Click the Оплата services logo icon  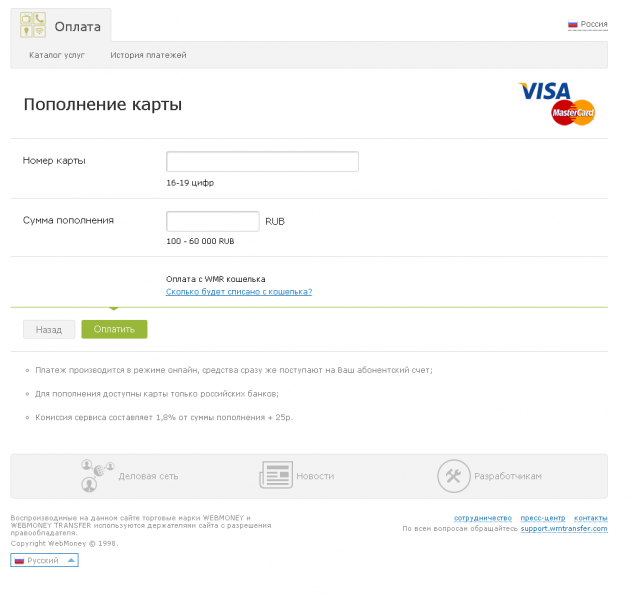pos(33,25)
